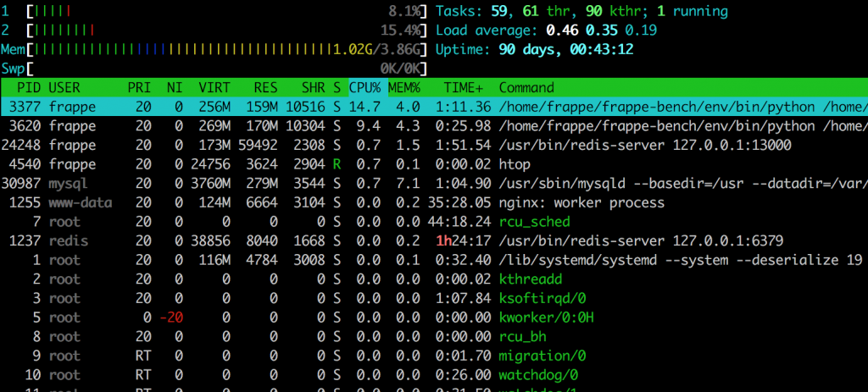Click the Command column header
The image size is (868, 392).
pyautogui.click(x=526, y=87)
